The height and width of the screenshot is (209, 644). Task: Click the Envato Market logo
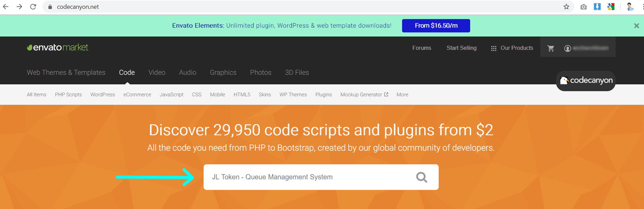tap(58, 47)
